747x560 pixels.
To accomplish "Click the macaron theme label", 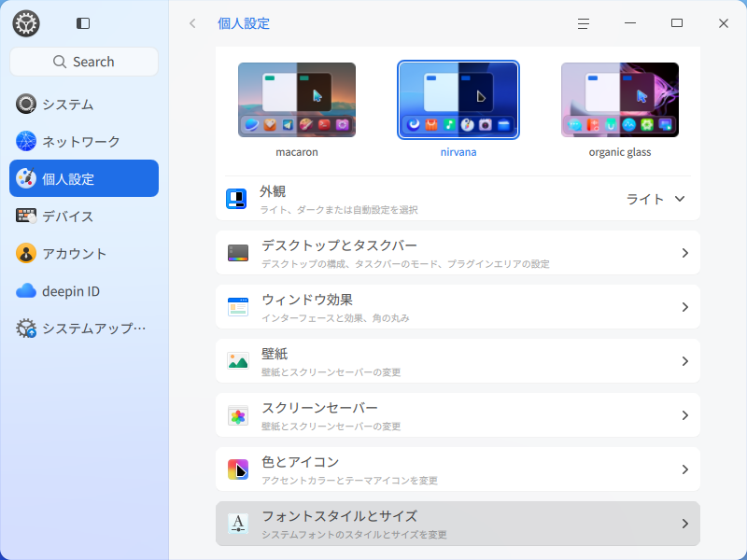I will 296,152.
